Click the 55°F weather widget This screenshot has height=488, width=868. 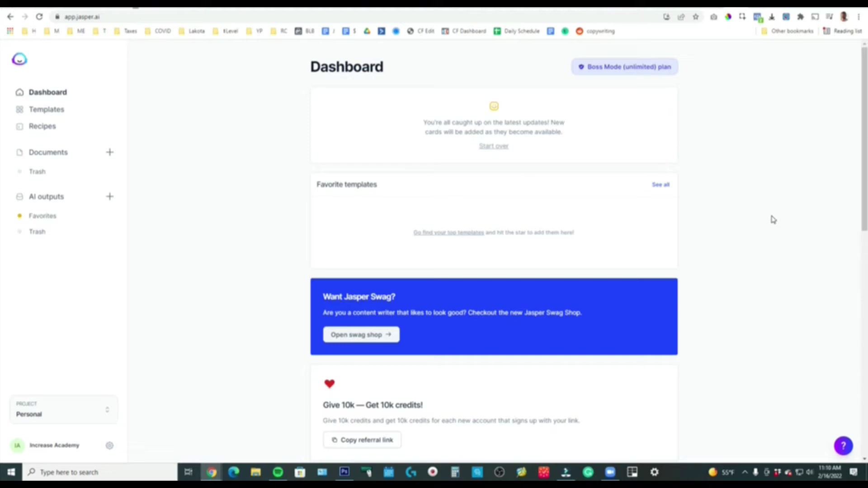721,472
